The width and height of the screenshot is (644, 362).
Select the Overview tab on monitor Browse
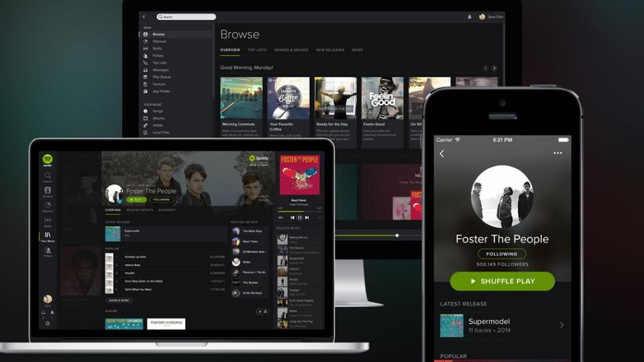click(x=230, y=50)
